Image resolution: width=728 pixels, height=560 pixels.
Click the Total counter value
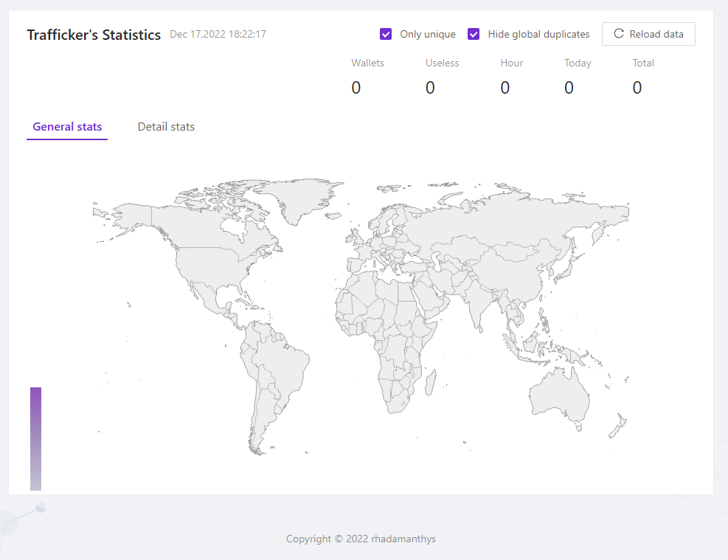[x=637, y=88]
